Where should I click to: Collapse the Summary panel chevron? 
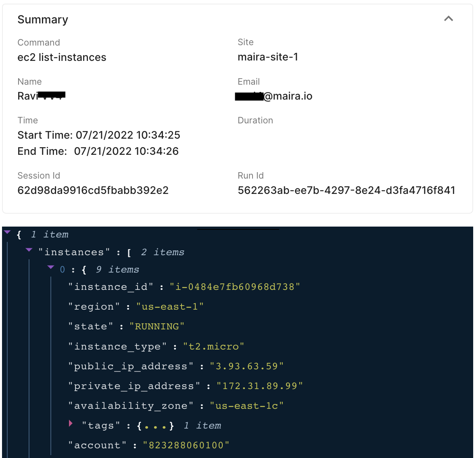coord(448,19)
